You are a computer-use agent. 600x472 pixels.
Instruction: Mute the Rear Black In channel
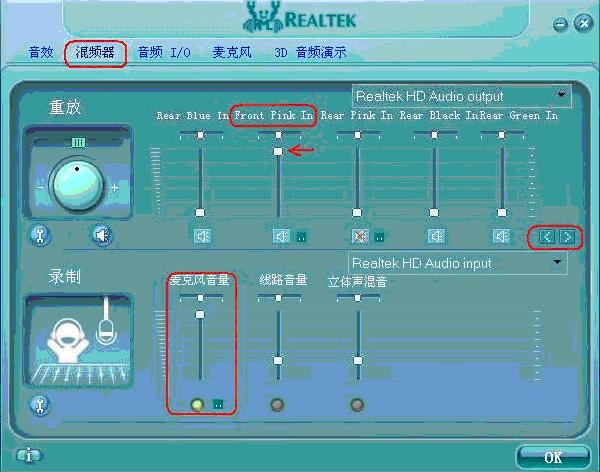436,236
